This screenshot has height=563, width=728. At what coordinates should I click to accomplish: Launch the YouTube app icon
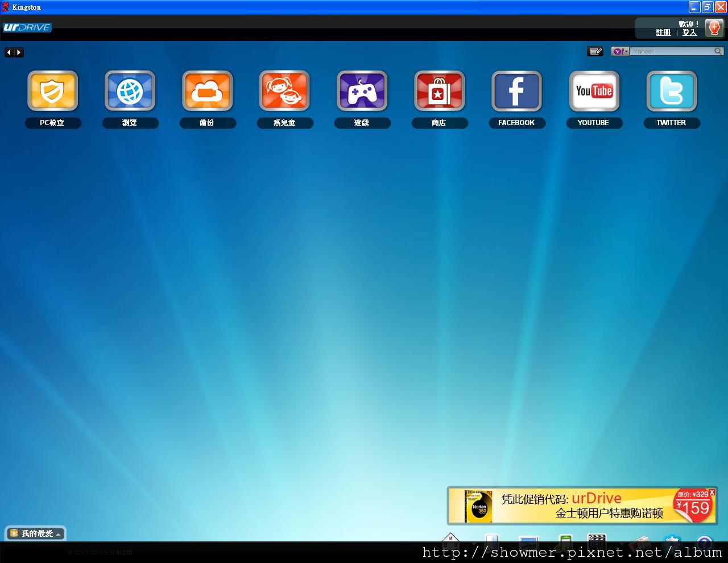point(594,91)
